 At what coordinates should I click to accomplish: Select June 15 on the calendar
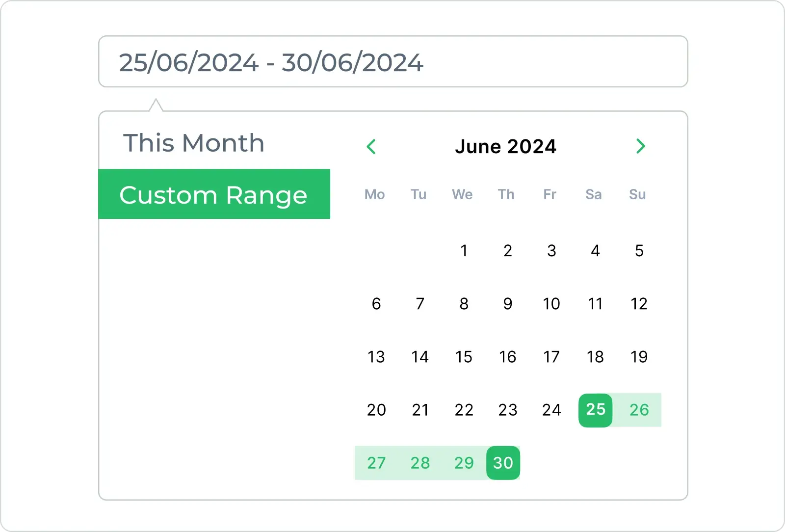(x=464, y=357)
